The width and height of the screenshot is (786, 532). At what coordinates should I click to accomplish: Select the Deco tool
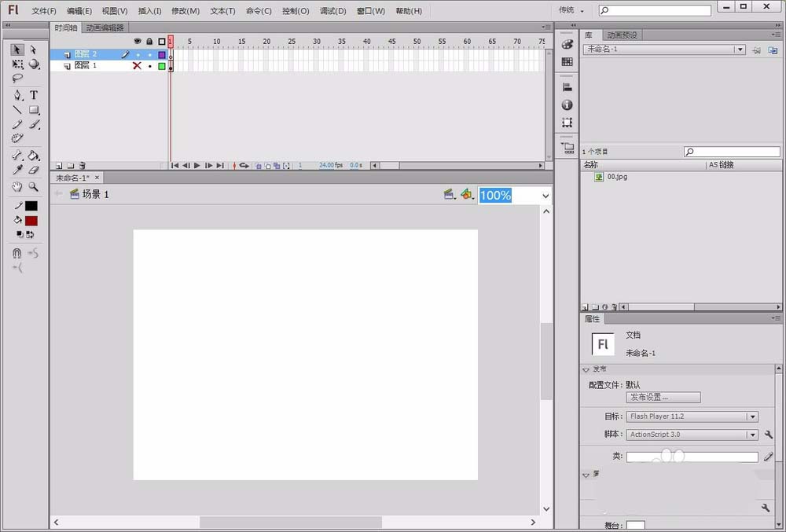[x=17, y=138]
